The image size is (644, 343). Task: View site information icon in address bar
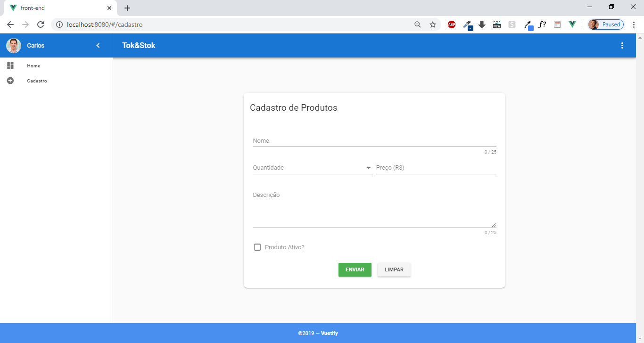(x=59, y=24)
